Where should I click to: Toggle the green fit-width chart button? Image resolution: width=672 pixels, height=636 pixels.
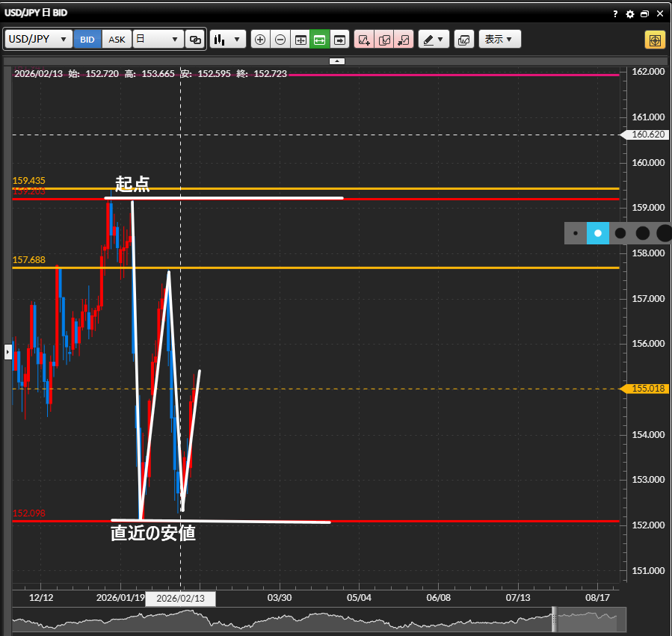[320, 40]
